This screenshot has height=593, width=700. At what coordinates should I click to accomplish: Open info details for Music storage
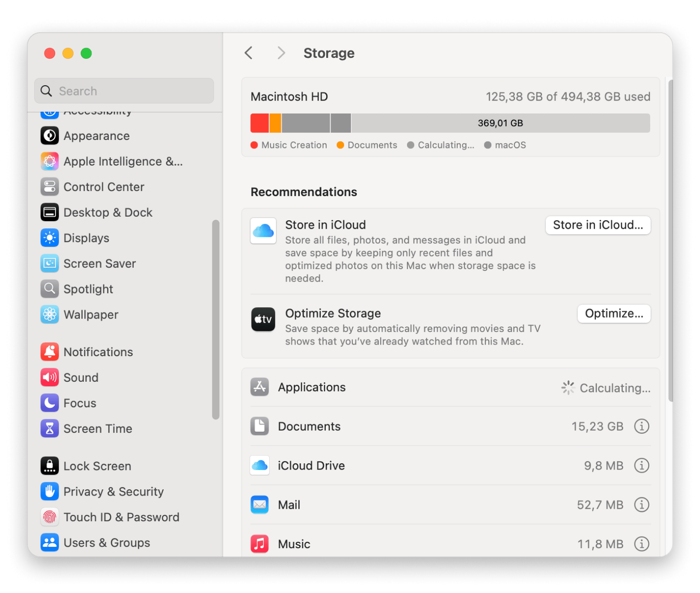(642, 544)
